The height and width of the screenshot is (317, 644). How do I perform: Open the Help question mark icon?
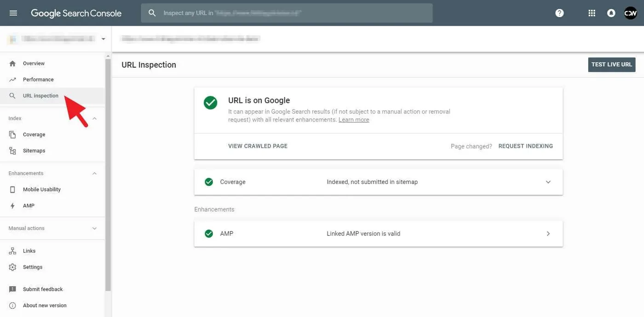click(559, 13)
